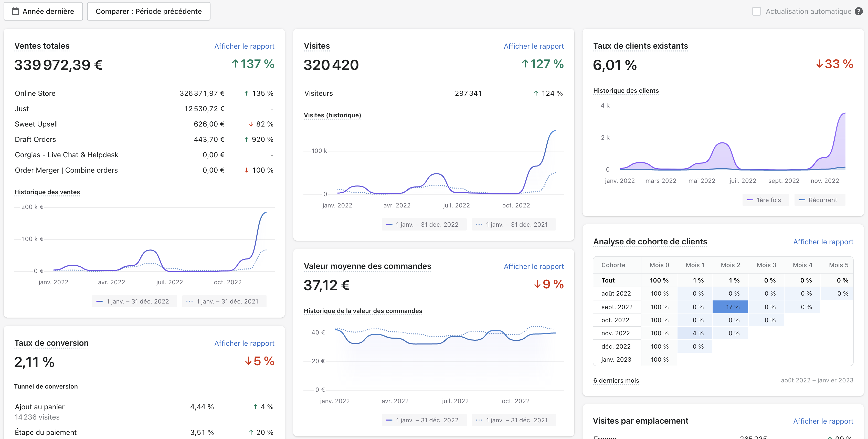
Task: Open the Ventes totales report link
Action: click(x=244, y=46)
